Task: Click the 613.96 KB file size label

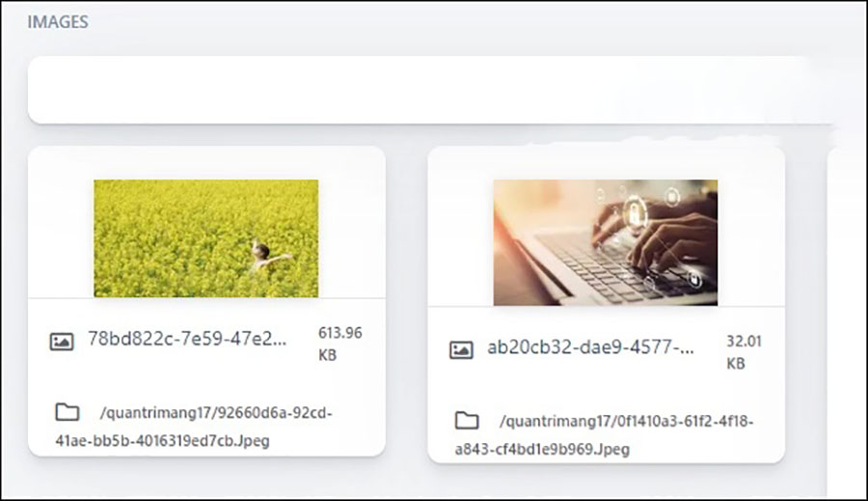Action: [339, 344]
